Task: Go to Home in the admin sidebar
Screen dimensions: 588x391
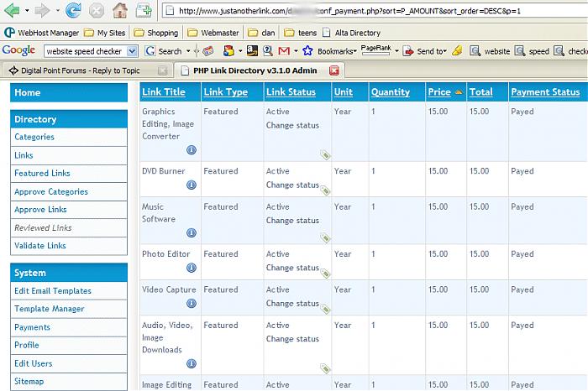Action: click(28, 92)
